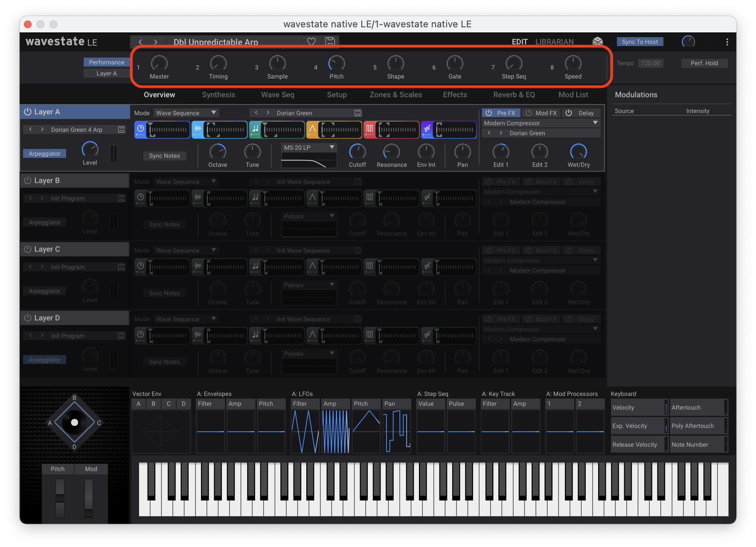
Task: Select the Layer A button under Performance
Action: (107, 73)
